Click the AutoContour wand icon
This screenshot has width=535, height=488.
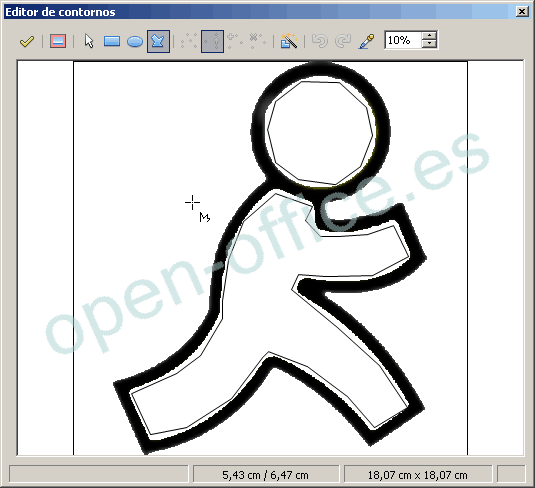pyautogui.click(x=289, y=41)
